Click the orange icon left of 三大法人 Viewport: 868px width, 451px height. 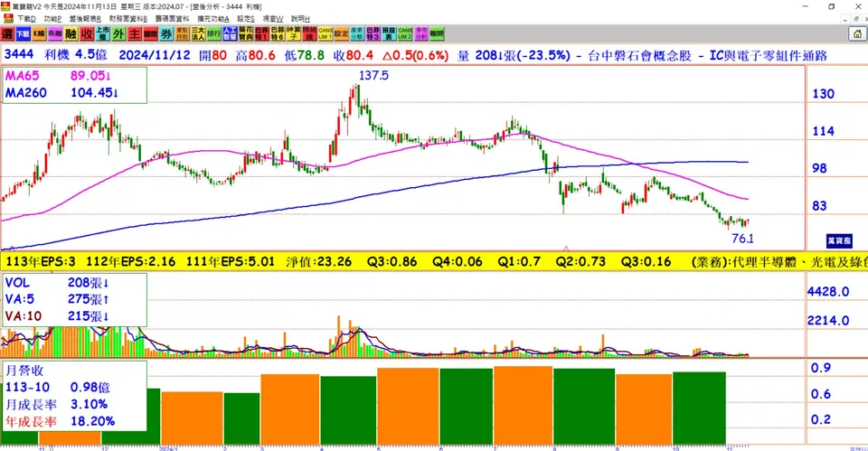point(182,33)
